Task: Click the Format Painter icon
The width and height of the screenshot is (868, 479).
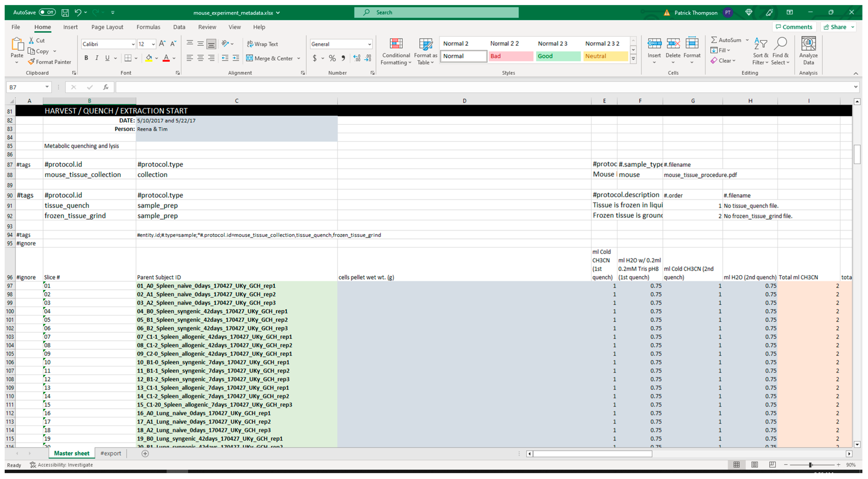Action: click(x=31, y=62)
